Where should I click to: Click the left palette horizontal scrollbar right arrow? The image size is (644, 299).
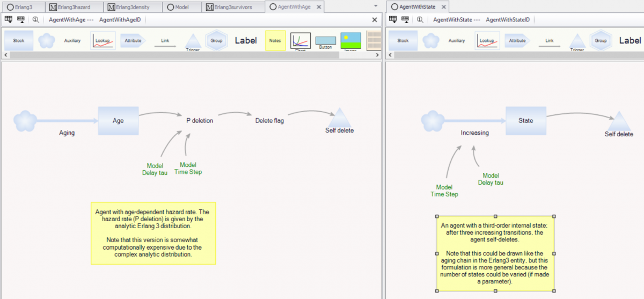(377, 55)
